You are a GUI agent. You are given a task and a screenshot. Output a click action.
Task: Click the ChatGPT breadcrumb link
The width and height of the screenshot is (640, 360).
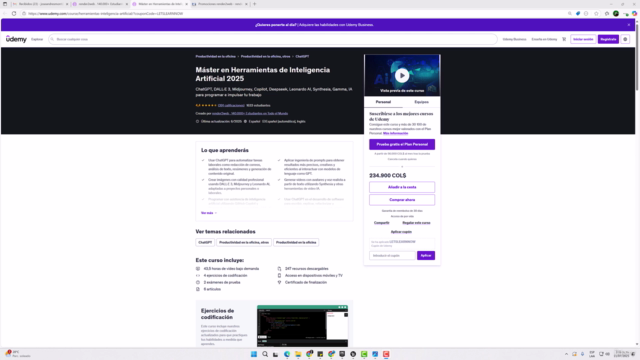[x=302, y=56]
